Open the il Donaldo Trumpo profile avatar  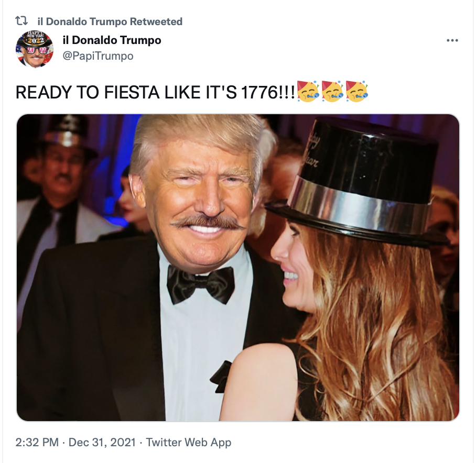point(35,49)
